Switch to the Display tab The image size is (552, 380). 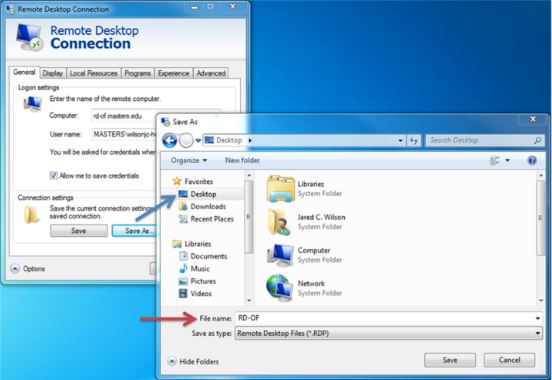click(53, 73)
